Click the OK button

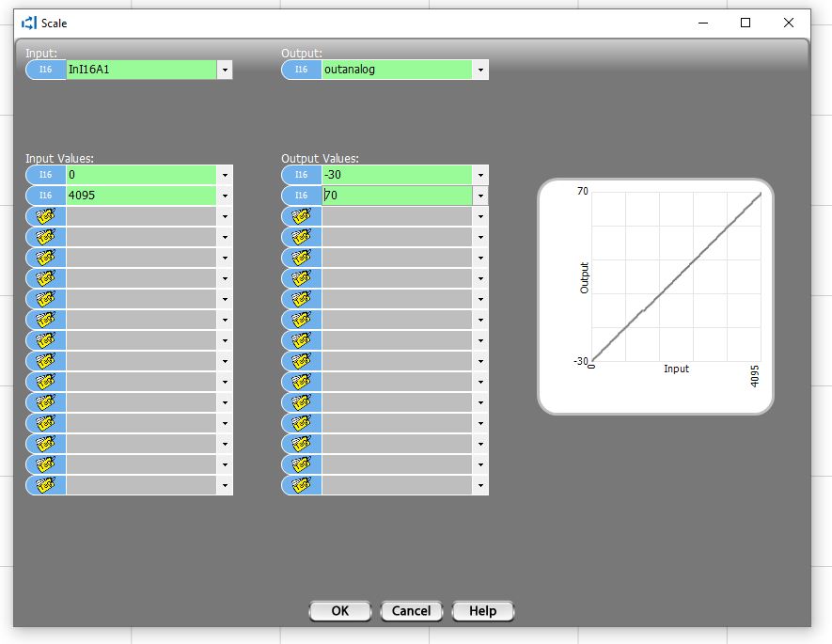click(339, 611)
